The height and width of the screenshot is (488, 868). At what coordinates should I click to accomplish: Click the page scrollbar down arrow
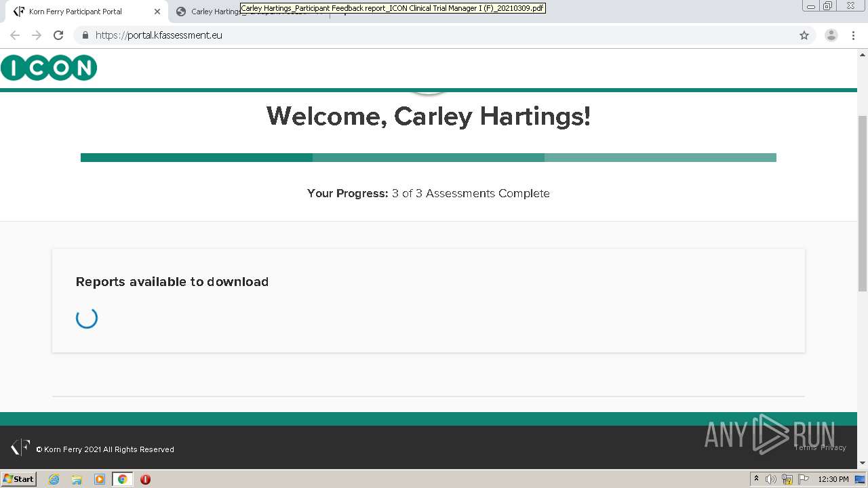pyautogui.click(x=863, y=464)
